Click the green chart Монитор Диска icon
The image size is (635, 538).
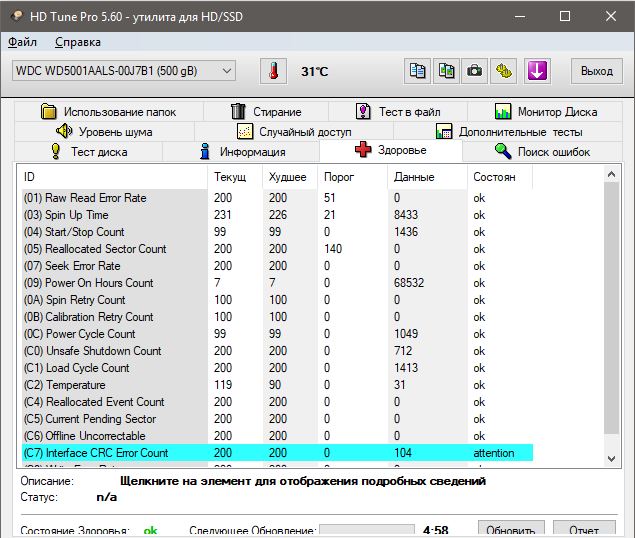tap(503, 111)
